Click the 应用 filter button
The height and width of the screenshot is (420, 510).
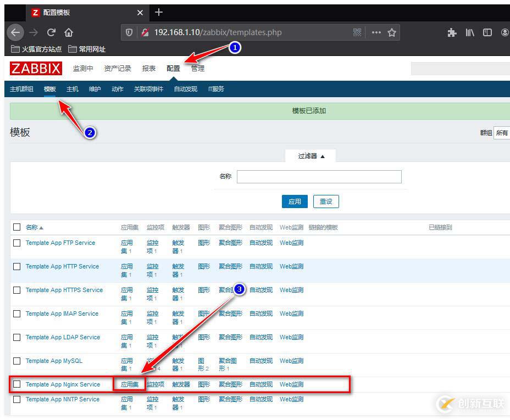coord(295,201)
